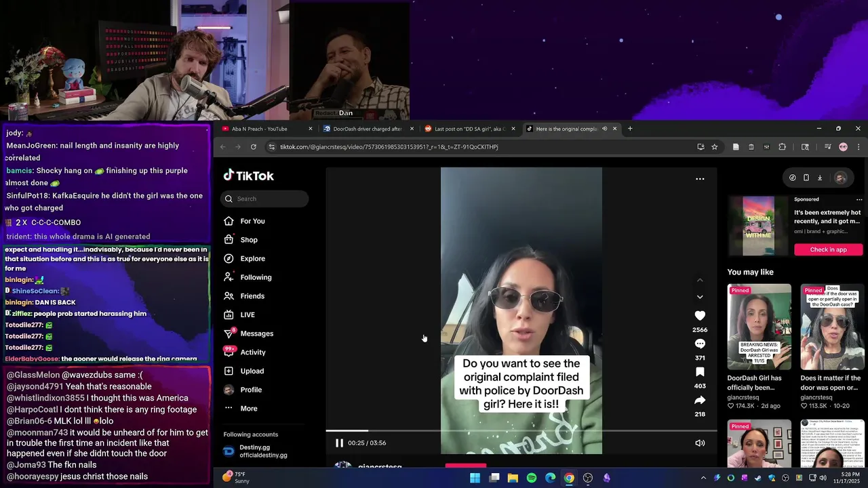Click Get app phone icon
This screenshot has height=488, width=868.
806,178
